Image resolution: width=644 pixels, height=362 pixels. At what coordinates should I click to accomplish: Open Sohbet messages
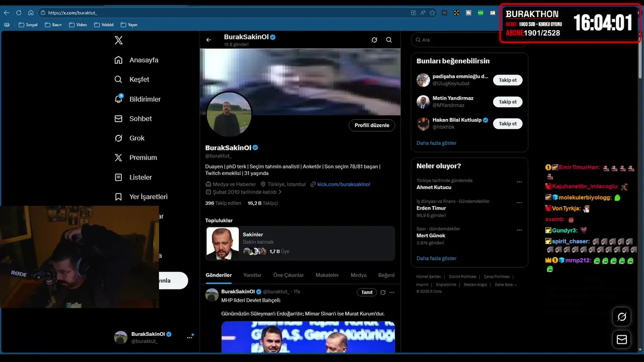click(133, 119)
